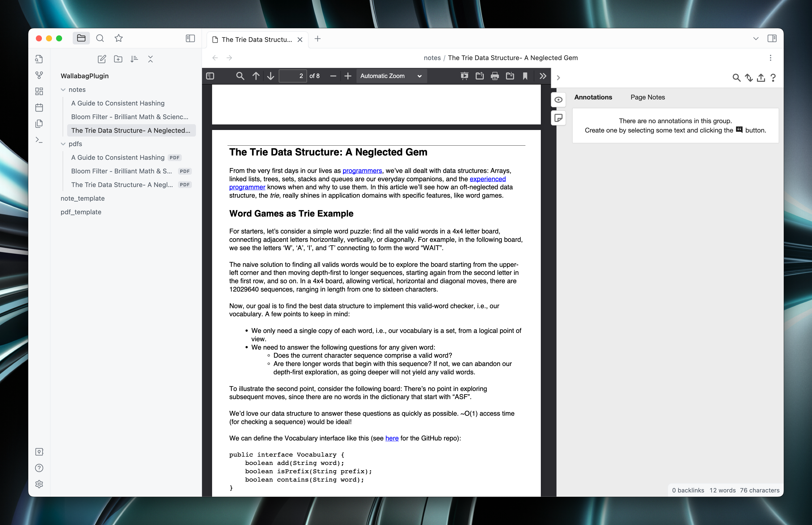The image size is (812, 525).
Task: Select the Annotations tab
Action: pos(593,97)
